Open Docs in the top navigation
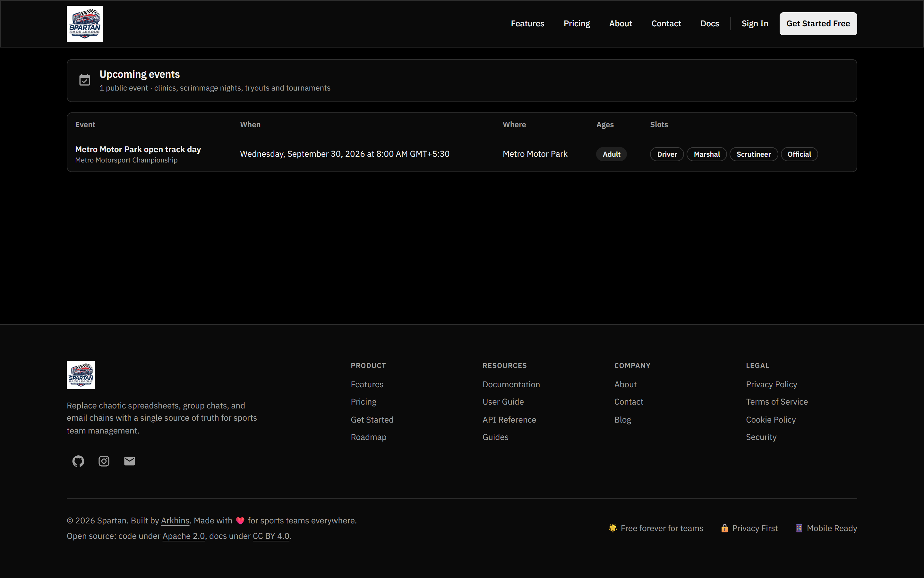924x578 pixels. coord(709,24)
